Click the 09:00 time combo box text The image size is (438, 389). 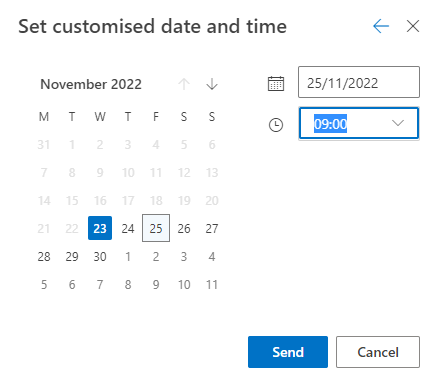[x=330, y=124]
